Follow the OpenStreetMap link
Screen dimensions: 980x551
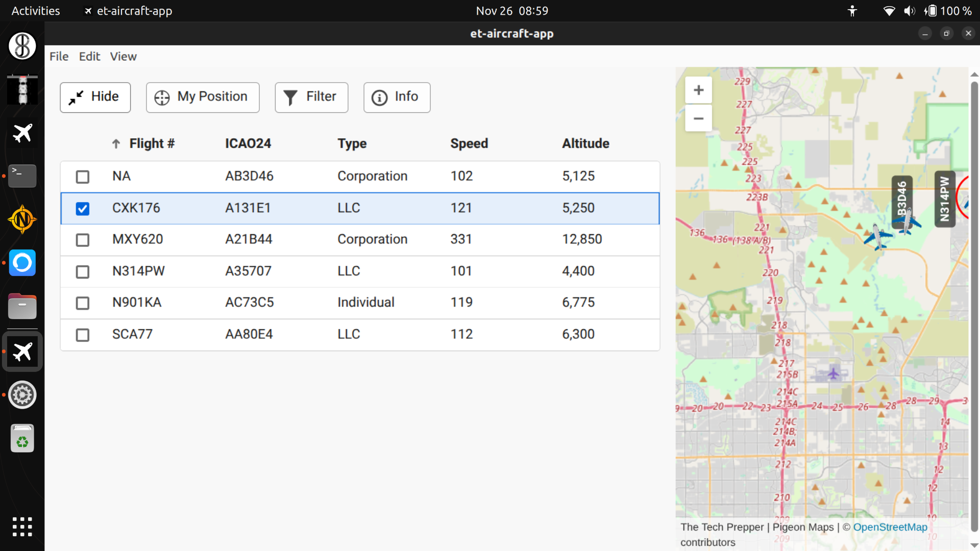tap(890, 527)
